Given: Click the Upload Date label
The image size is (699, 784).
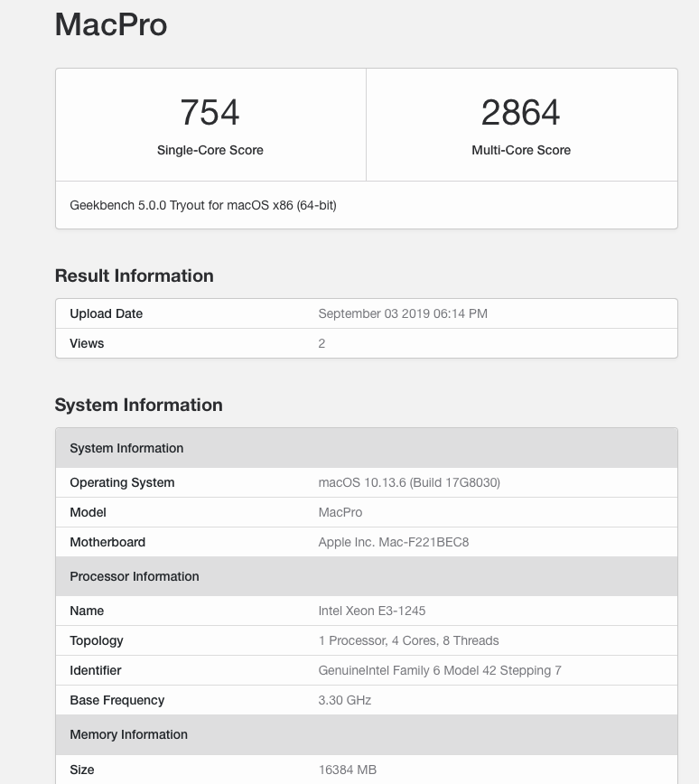Looking at the screenshot, I should point(106,313).
